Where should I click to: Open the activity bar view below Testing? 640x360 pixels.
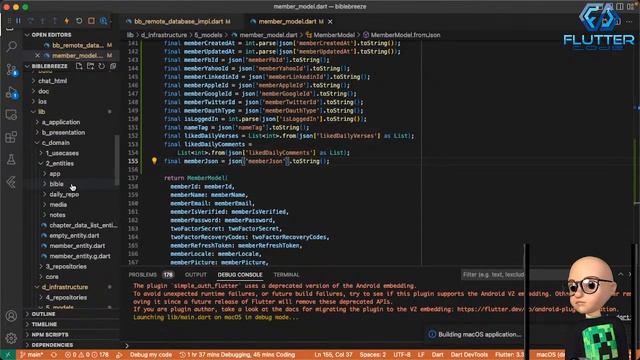11,182
